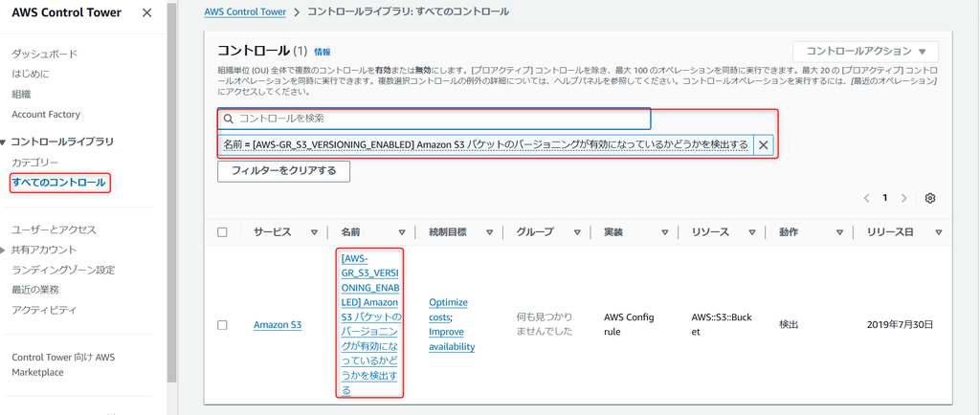The height and width of the screenshot is (415, 980).
Task: Expand the 共有アカウント section arrow
Action: coord(4,251)
